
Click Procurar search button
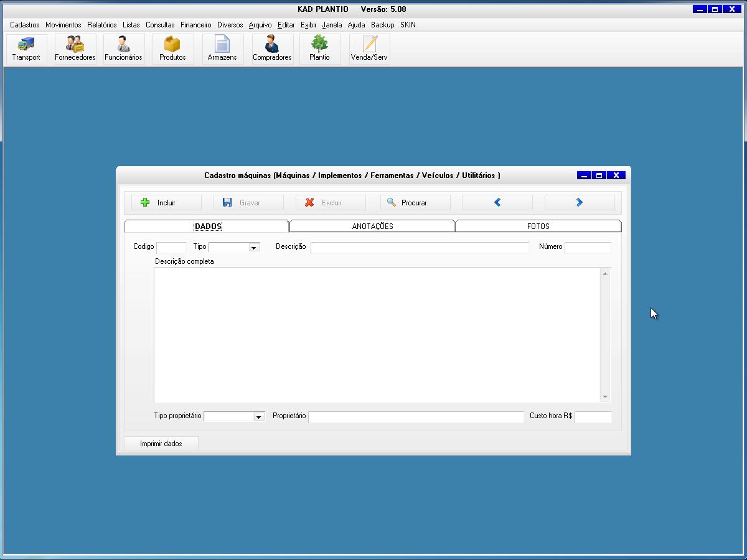415,203
